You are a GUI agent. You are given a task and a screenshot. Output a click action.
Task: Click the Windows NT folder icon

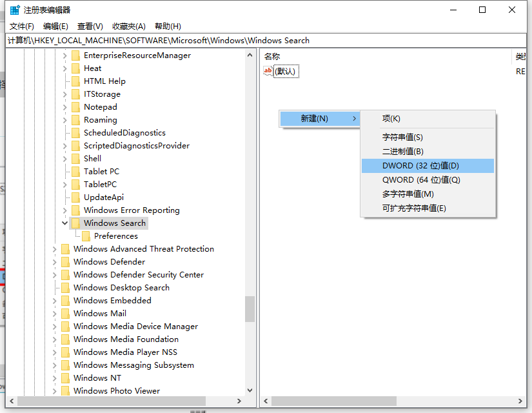[65, 378]
